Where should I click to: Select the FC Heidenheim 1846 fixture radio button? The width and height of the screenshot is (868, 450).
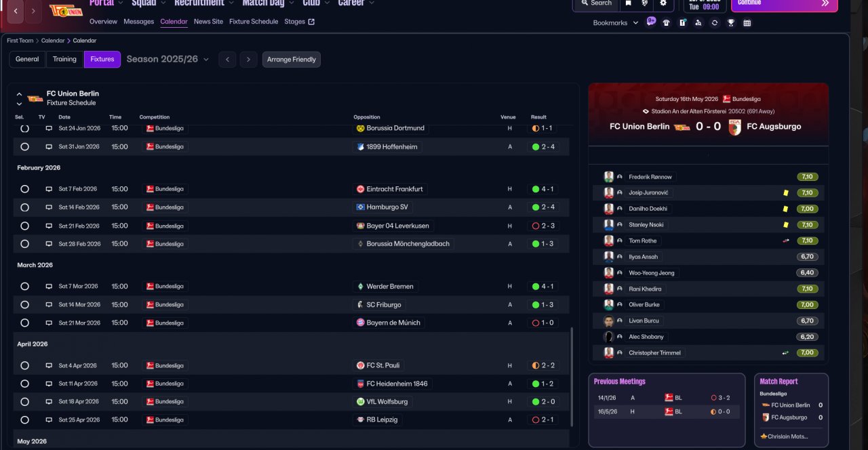[25, 384]
